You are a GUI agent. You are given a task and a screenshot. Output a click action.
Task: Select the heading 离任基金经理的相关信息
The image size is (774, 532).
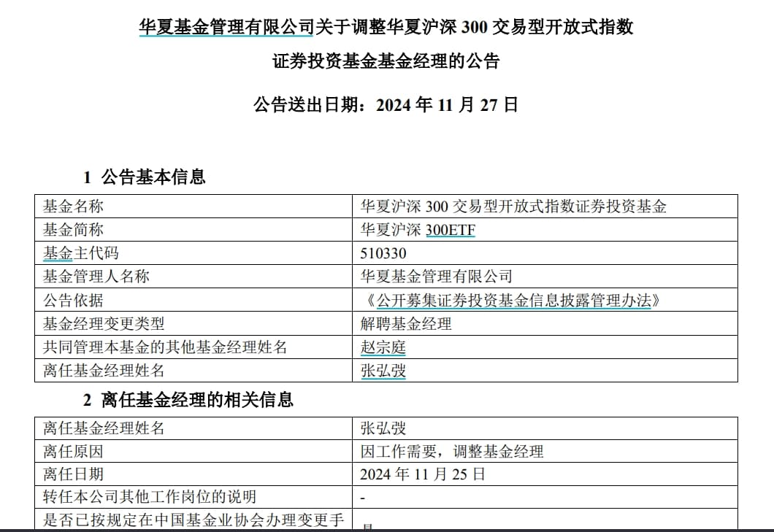tap(197, 400)
